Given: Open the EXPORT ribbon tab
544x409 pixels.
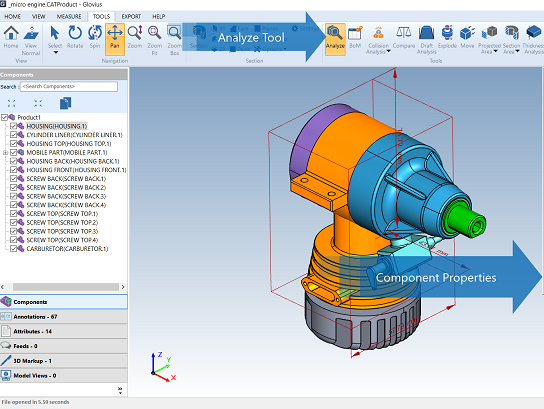Looking at the screenshot, I should pos(131,16).
